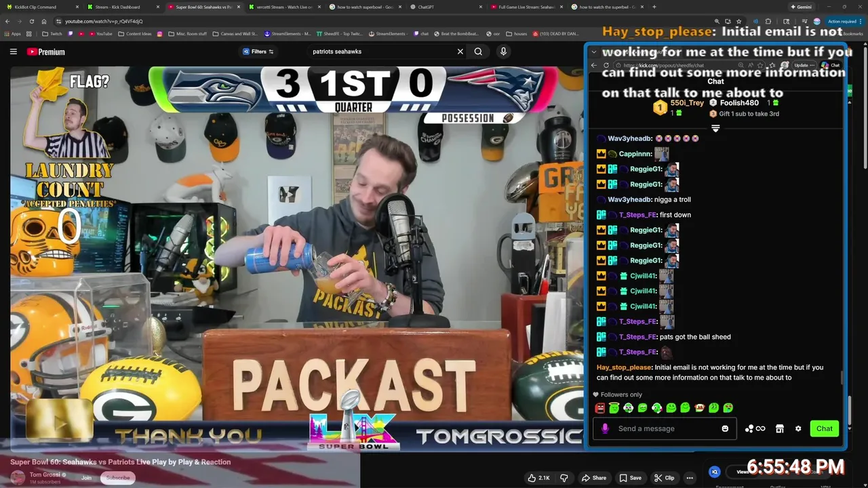
Task: Open the Kick chat shop icon
Action: pos(780,428)
